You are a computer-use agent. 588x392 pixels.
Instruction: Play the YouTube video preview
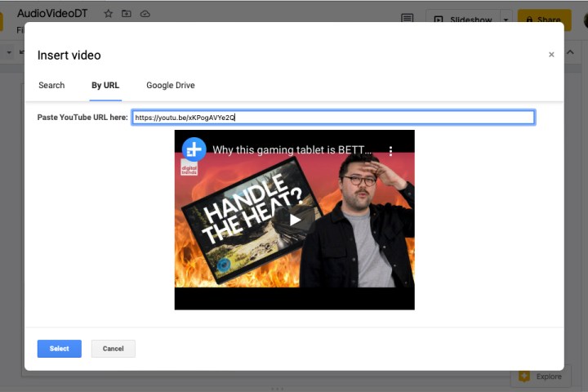click(x=295, y=219)
